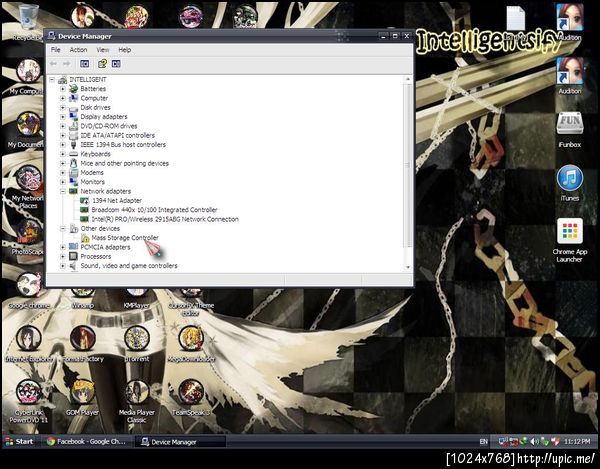Click the Batteries category icon

tap(73, 89)
